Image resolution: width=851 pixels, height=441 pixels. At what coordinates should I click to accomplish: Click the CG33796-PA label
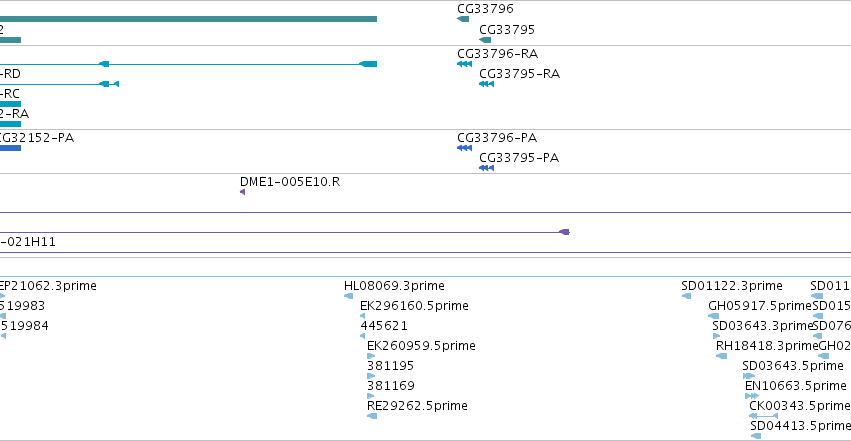(497, 138)
